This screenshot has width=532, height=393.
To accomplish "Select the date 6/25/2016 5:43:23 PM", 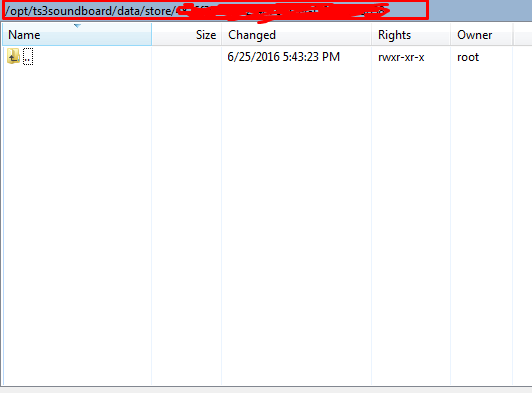I will pos(283,57).
